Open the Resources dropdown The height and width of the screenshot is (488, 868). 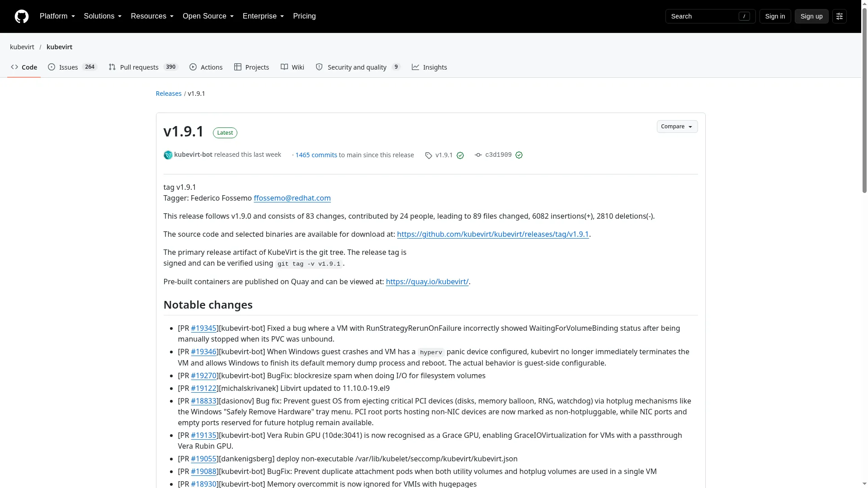click(152, 16)
